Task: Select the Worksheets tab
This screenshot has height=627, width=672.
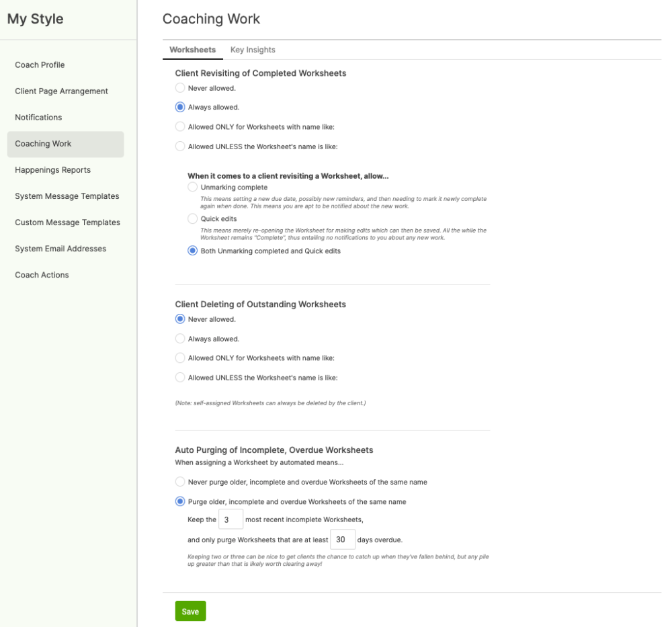Action: point(192,50)
